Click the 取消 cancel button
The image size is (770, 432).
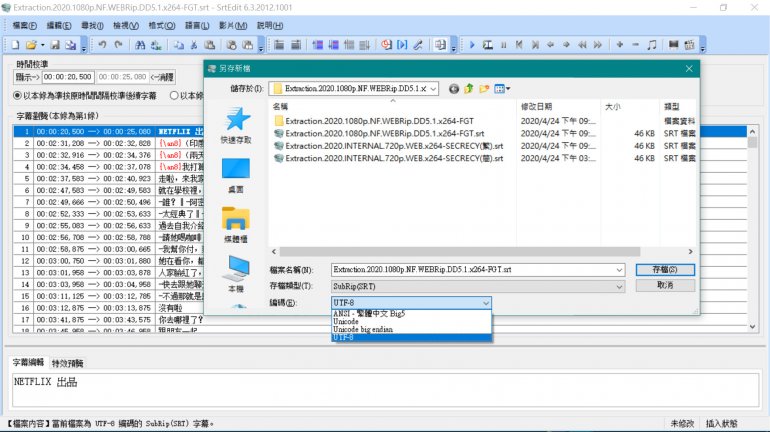coord(665,285)
